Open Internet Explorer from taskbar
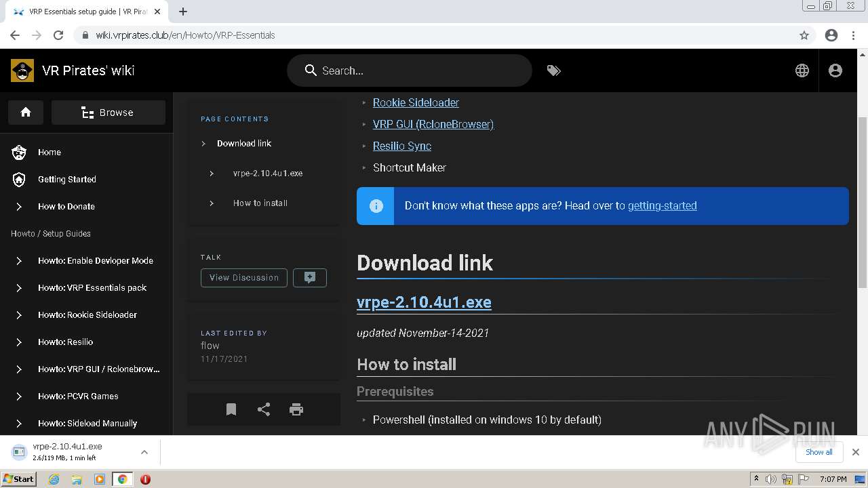Screen dimensions: 868x488 [54, 479]
